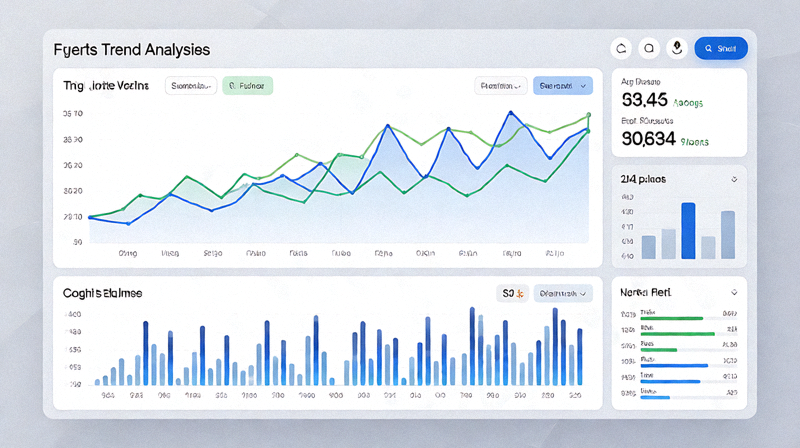Toggle the green filter chip in the trend chart
The height and width of the screenshot is (448, 800).
coord(247,86)
